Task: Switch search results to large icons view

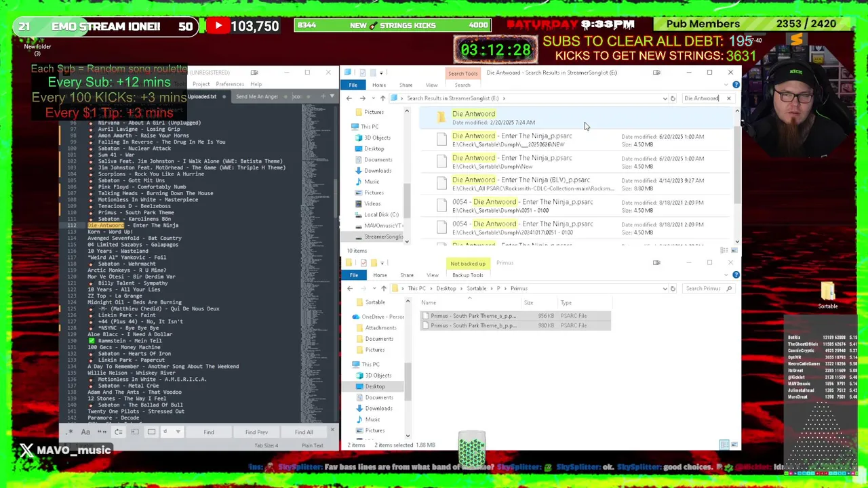Action: [734, 250]
